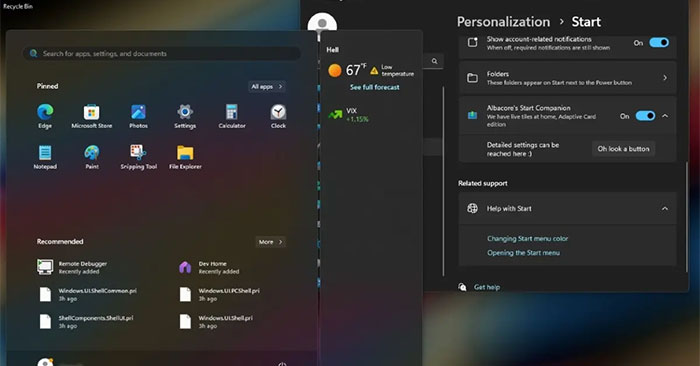
Task: Click More button in Recommended section
Action: coord(271,242)
